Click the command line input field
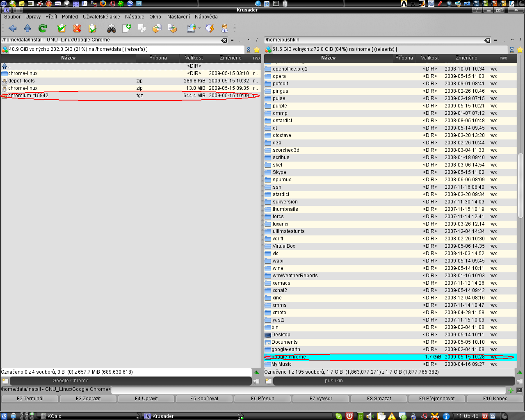 pos(308,390)
